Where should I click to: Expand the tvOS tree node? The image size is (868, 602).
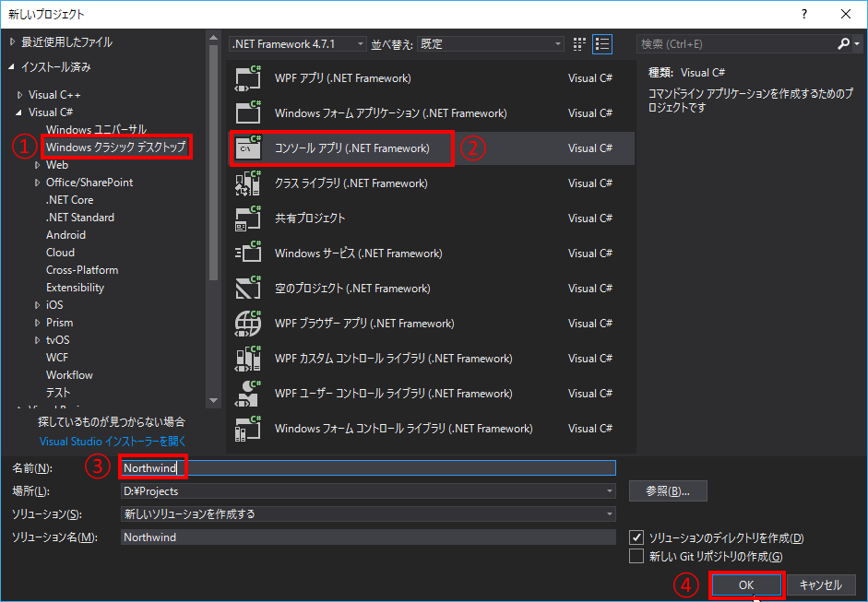(x=38, y=340)
